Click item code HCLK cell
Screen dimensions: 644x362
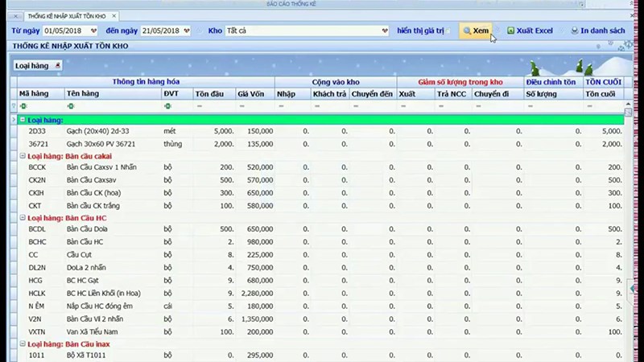point(41,293)
